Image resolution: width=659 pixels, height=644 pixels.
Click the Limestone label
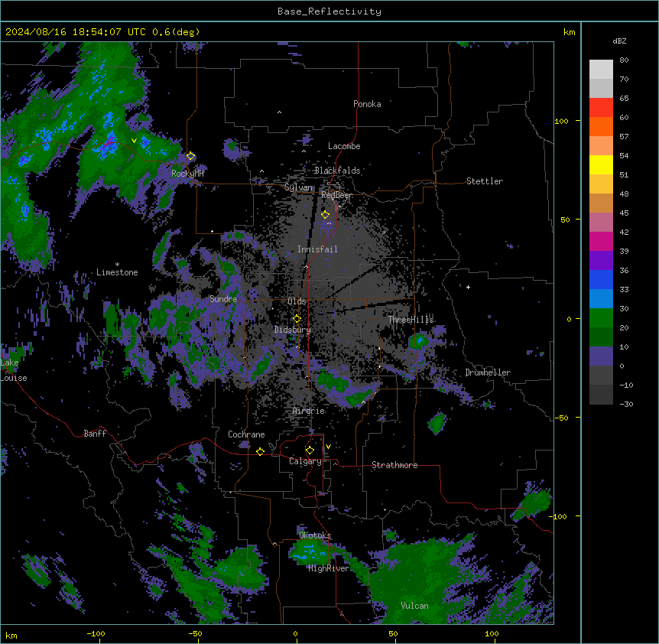point(117,272)
